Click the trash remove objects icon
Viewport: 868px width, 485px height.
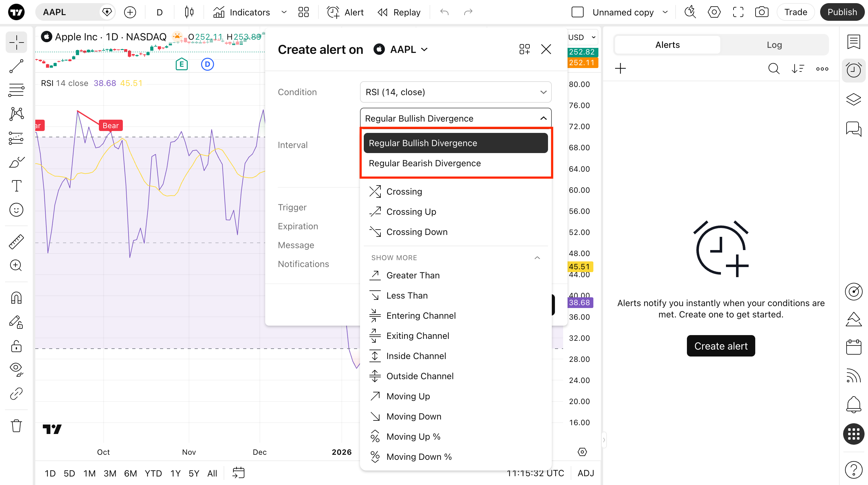pos(16,426)
